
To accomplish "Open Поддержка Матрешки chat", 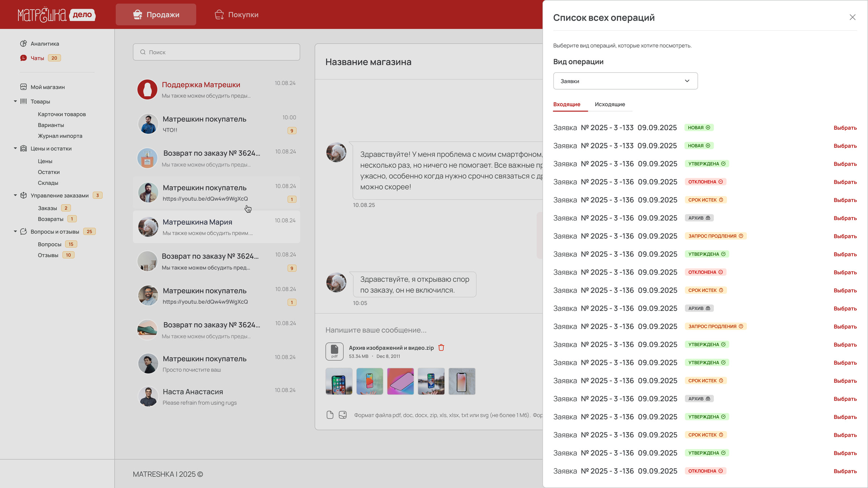I will 216,89.
